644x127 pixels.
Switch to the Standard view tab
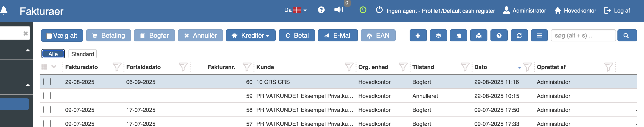tap(82, 54)
